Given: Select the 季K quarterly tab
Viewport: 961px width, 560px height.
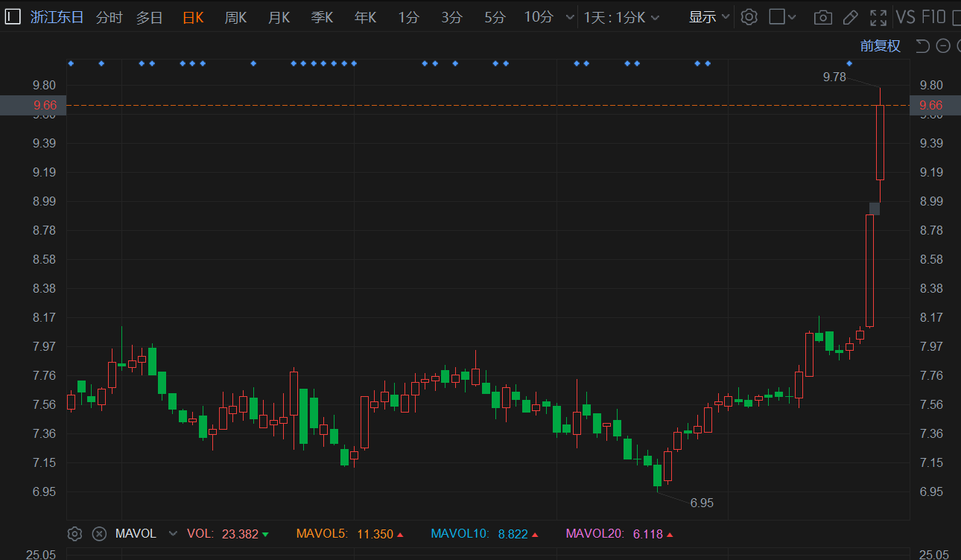Looking at the screenshot, I should coord(322,17).
